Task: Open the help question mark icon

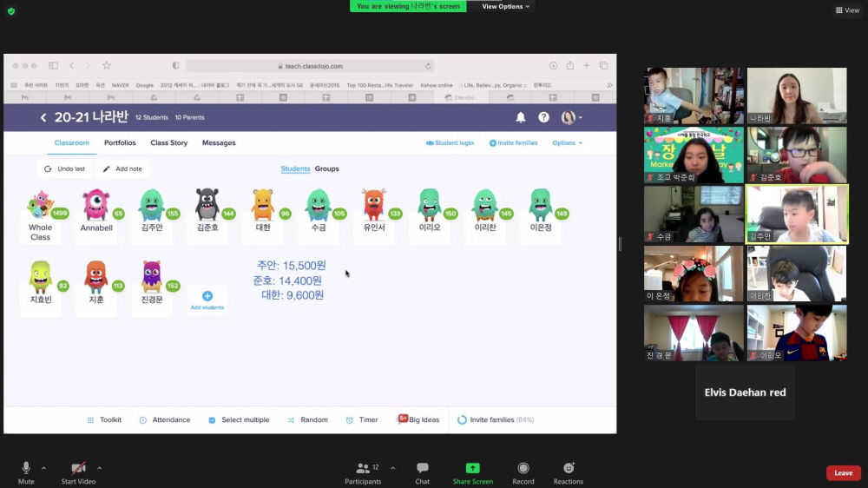Action: click(543, 117)
